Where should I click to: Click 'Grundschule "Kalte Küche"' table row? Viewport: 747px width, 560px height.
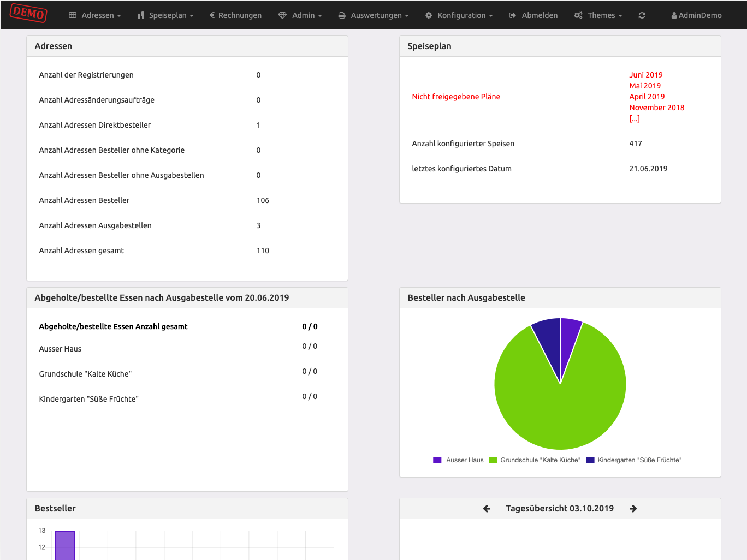187,374
